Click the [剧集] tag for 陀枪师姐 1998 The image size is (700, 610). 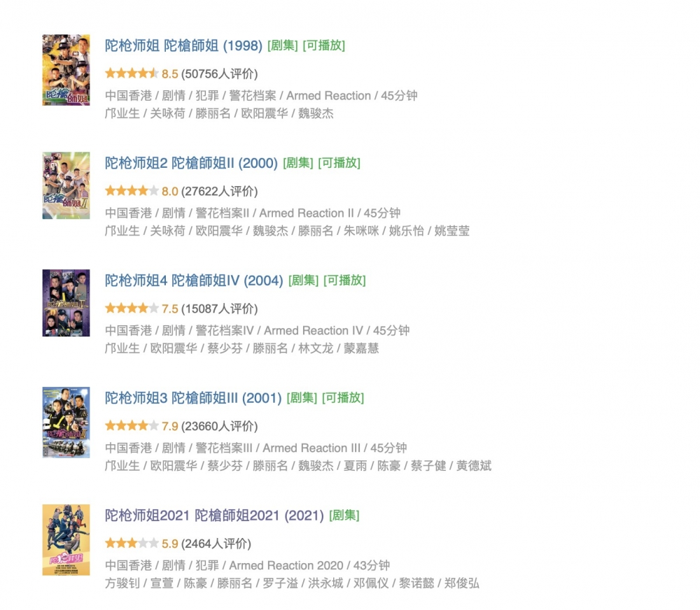click(283, 45)
